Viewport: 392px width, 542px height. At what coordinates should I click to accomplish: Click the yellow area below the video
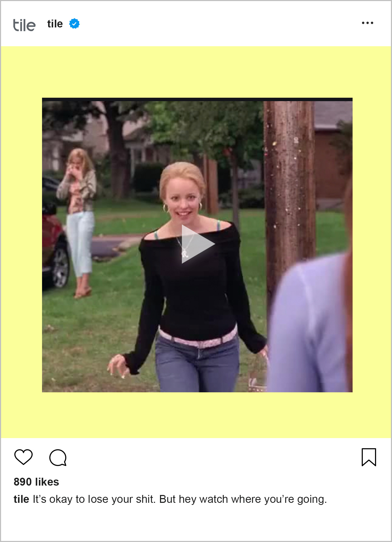point(196,415)
